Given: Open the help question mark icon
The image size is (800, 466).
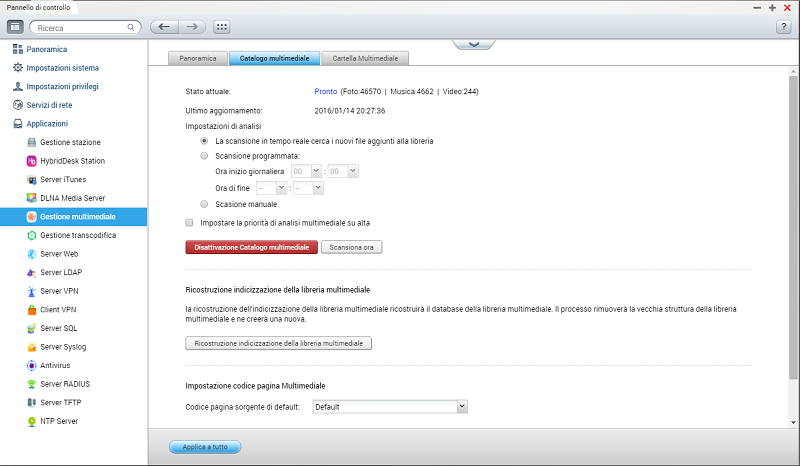Looking at the screenshot, I should coord(784,27).
